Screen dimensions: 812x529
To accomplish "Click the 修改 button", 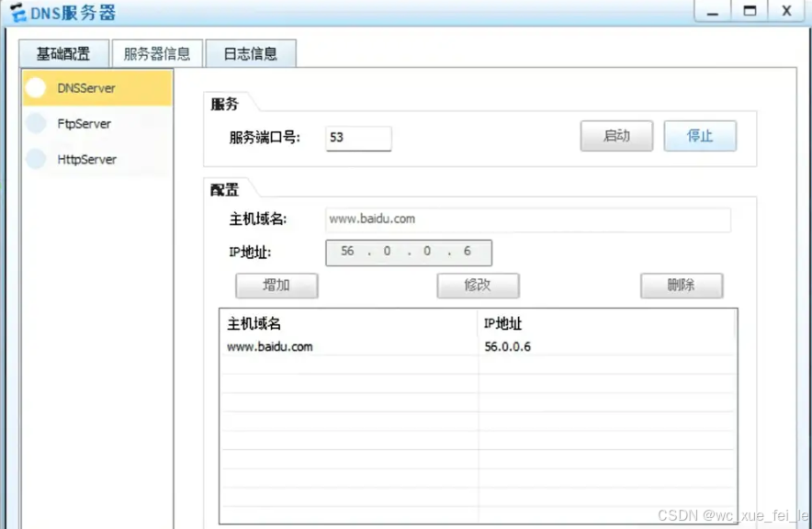I will click(x=478, y=286).
